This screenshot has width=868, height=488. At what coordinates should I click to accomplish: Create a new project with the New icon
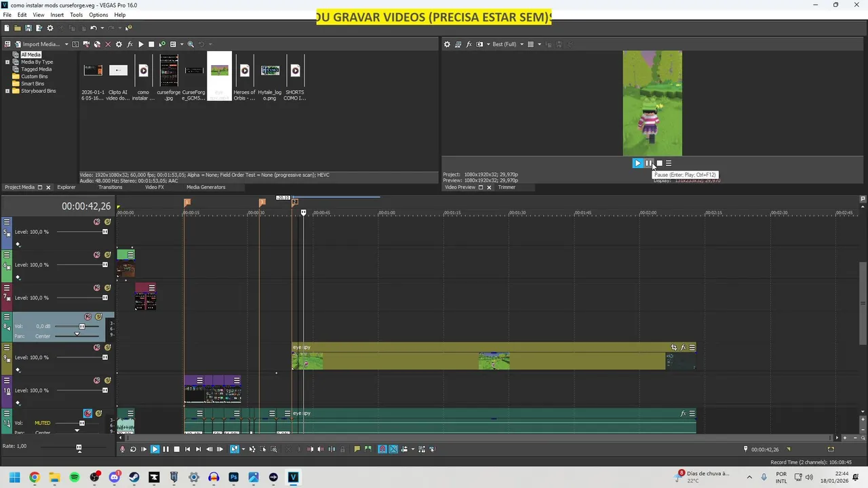tap(7, 28)
